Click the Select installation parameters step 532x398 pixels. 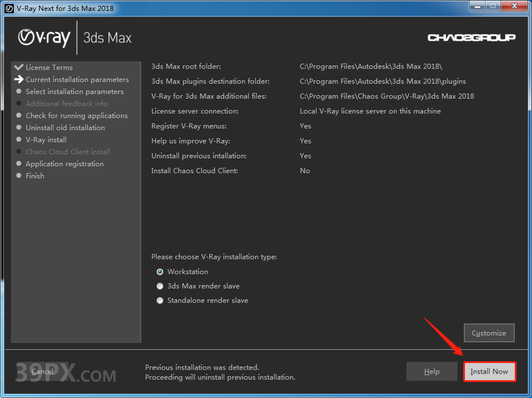coord(75,92)
